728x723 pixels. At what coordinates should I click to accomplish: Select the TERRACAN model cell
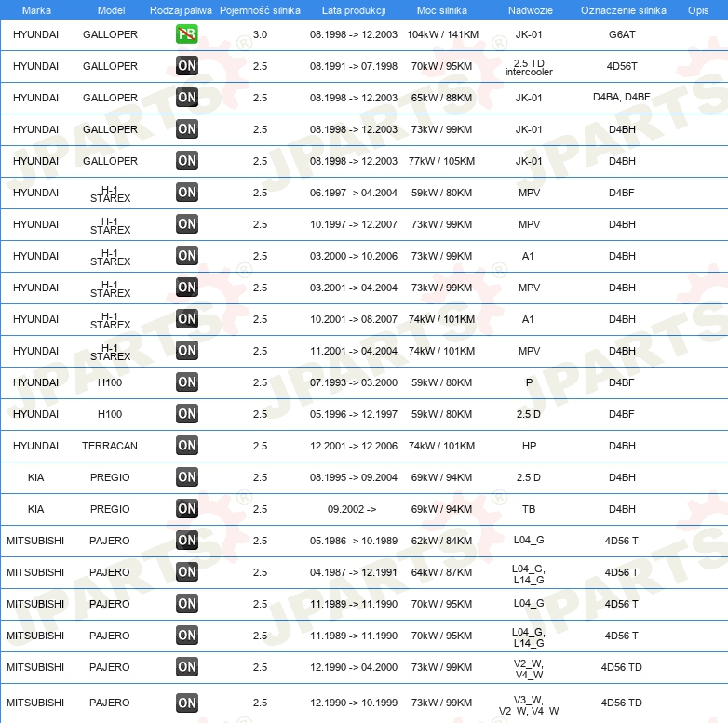pos(110,446)
